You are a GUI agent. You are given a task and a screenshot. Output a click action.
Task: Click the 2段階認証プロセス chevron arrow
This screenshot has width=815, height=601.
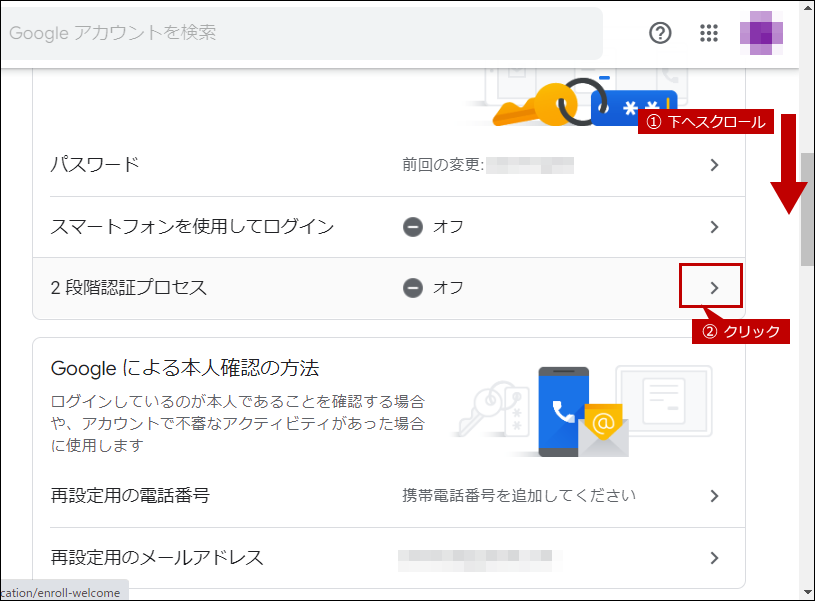[x=714, y=288]
